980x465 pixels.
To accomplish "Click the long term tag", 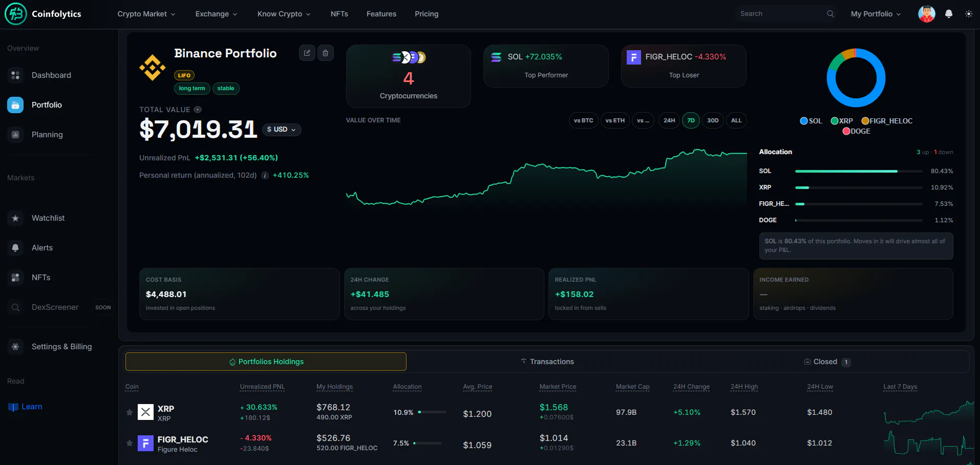I will click(x=192, y=88).
